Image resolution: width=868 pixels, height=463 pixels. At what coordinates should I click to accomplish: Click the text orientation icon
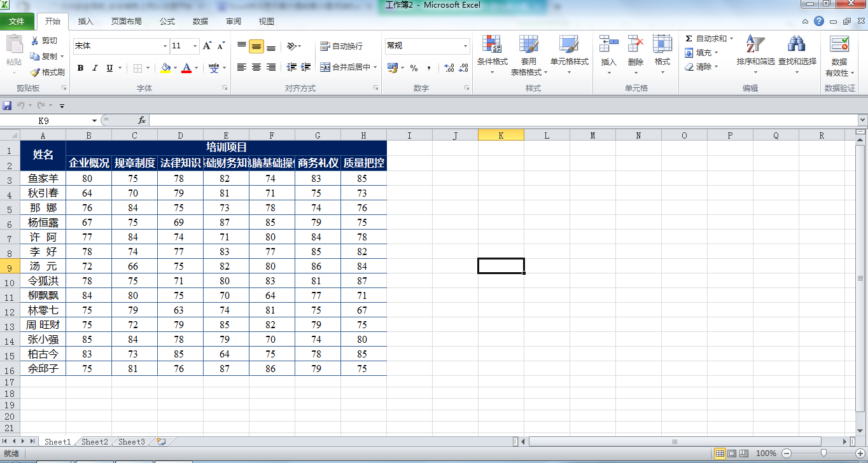(x=291, y=46)
